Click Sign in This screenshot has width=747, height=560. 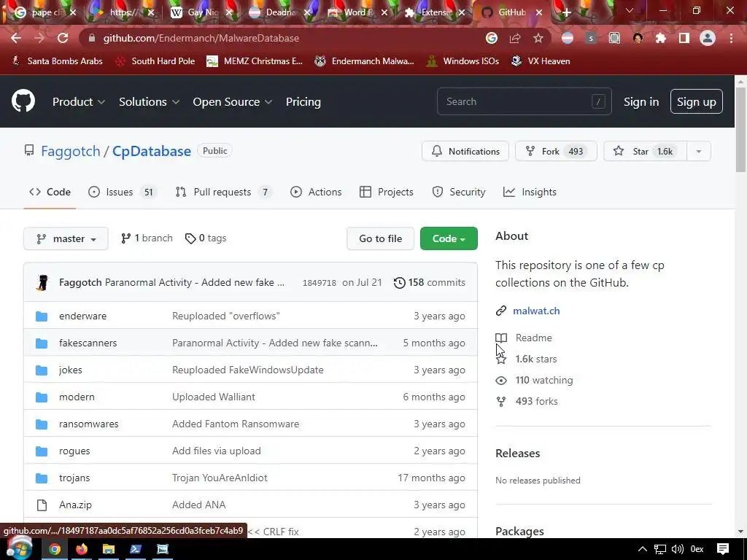coord(641,102)
